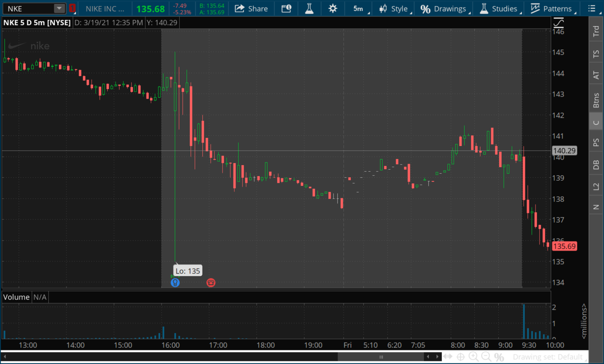Open the thinkScript beaker icon beside chart info
Image resolution: width=604 pixels, height=364 pixels.
pyautogui.click(x=309, y=9)
